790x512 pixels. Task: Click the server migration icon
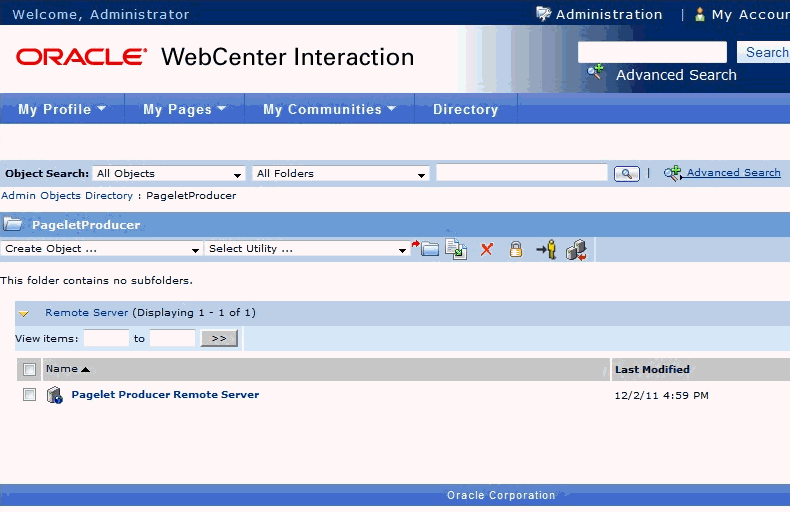[576, 249]
